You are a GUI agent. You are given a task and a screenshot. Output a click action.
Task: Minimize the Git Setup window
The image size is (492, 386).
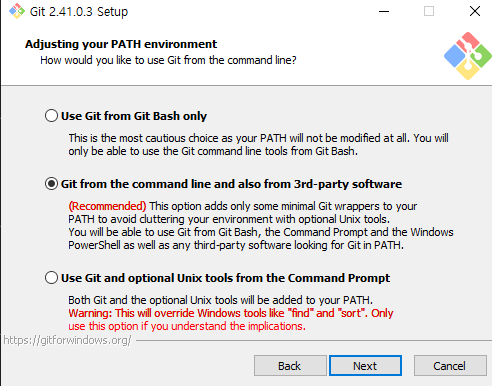coord(384,11)
